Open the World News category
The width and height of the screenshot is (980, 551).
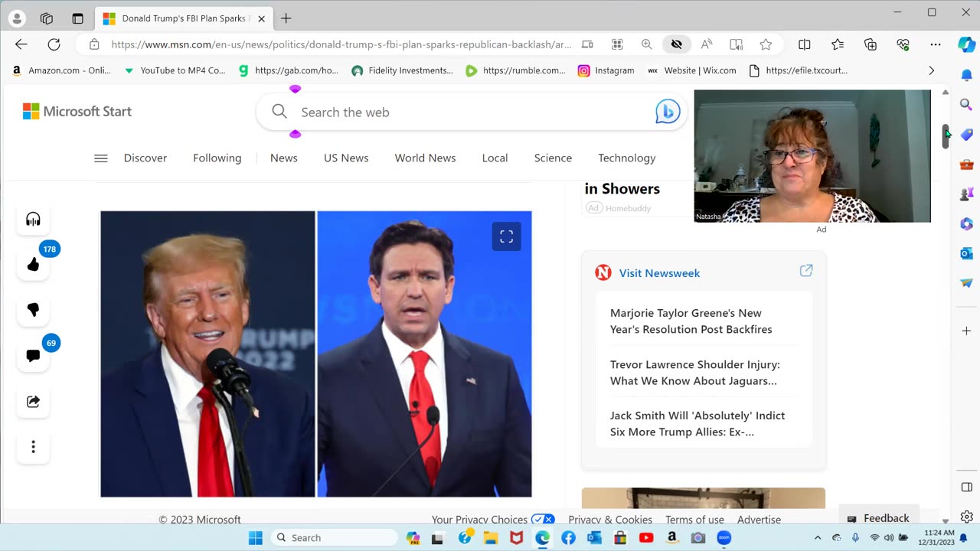click(x=425, y=158)
